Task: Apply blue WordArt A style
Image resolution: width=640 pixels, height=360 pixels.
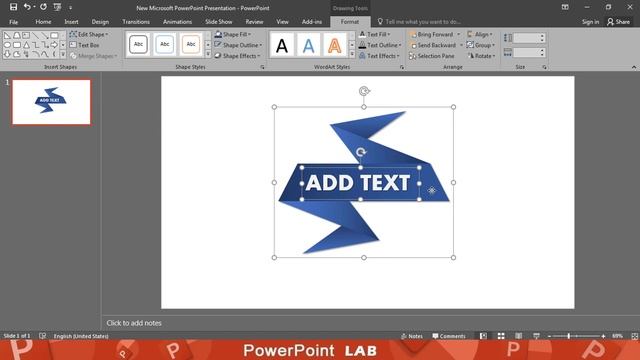Action: coord(308,45)
